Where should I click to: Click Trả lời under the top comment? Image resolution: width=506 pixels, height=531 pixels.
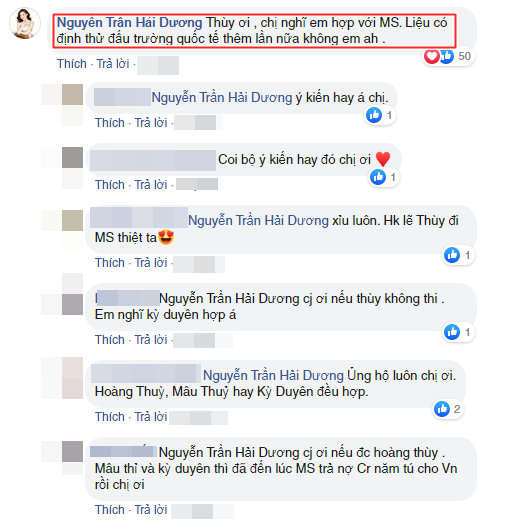click(x=113, y=64)
